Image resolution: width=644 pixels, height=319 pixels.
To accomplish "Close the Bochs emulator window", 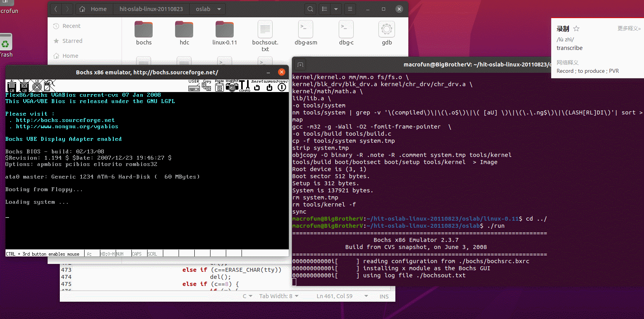I will [x=282, y=72].
